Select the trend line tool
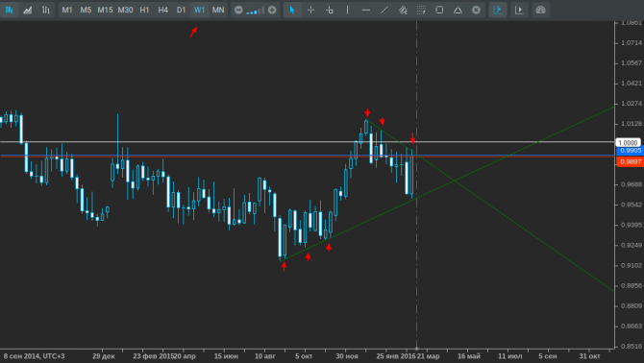 [x=384, y=10]
